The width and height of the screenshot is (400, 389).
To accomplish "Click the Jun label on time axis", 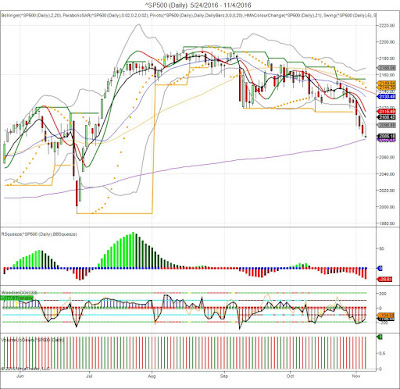I will 21,376.
